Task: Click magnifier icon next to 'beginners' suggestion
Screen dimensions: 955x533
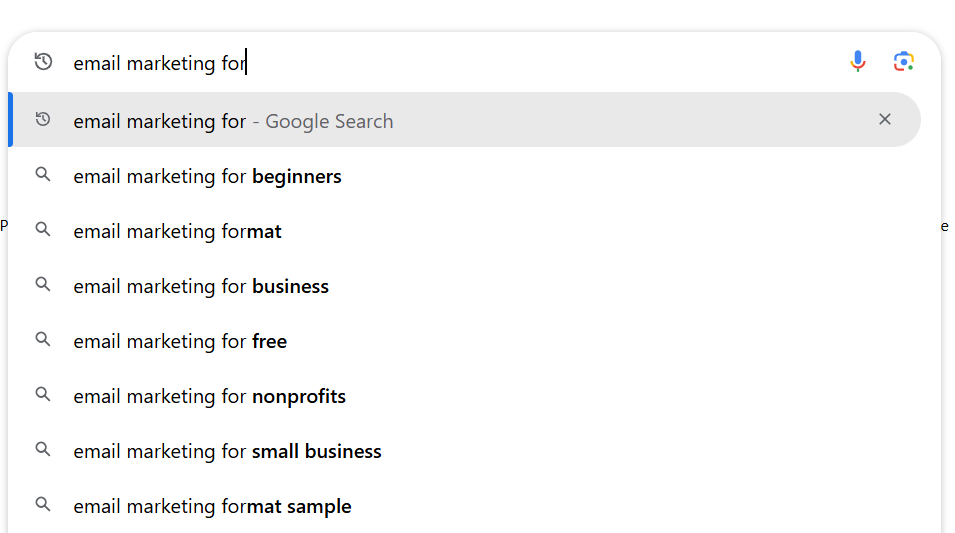Action: 43,175
